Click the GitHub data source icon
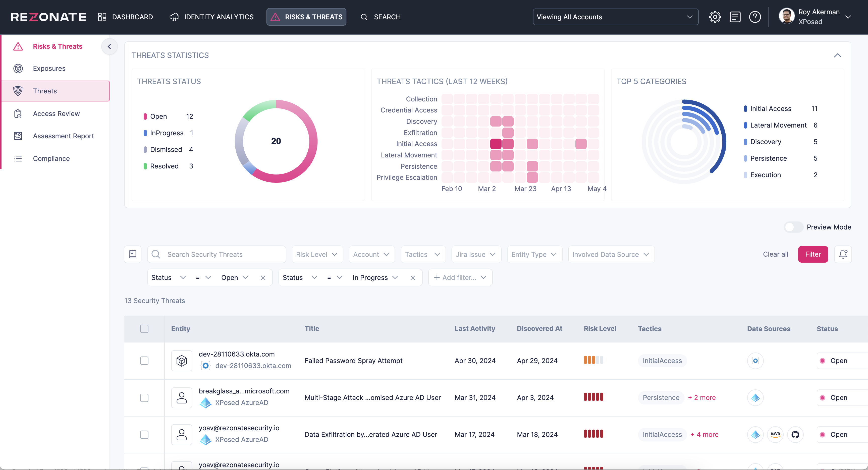Viewport: 868px width, 470px height. [795, 435]
